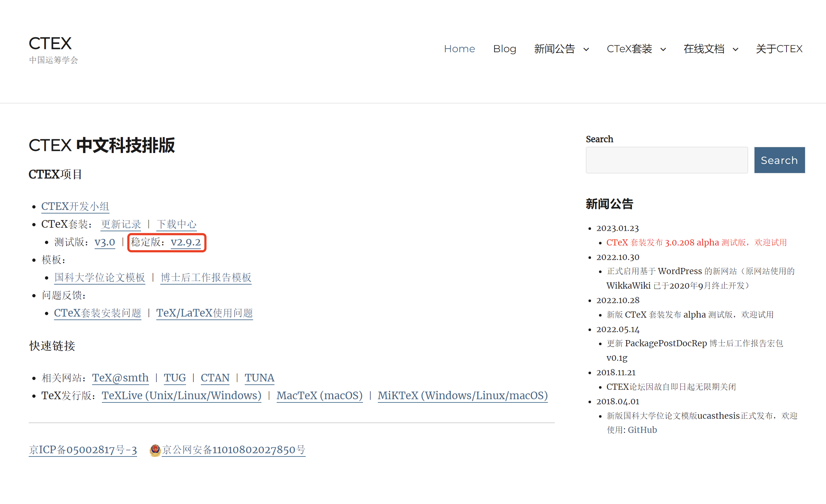Expand the 新闻公告 navigation dropdown
The height and width of the screenshot is (504, 826).
(x=562, y=49)
